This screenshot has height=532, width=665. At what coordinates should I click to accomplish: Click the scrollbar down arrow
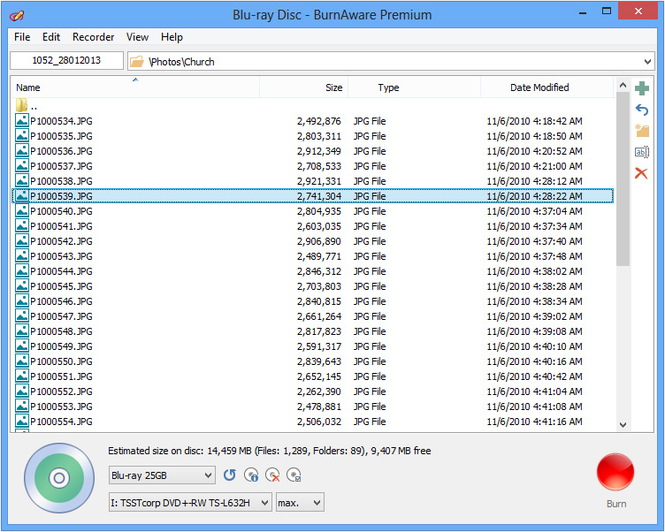coord(623,424)
